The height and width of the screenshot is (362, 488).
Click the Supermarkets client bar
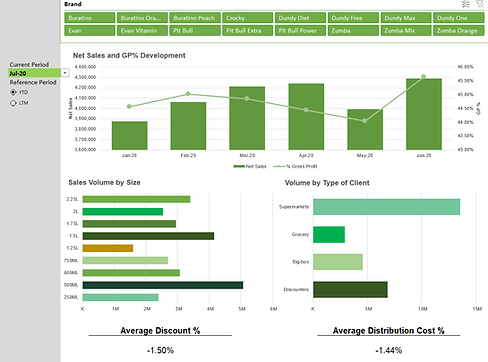(x=387, y=207)
